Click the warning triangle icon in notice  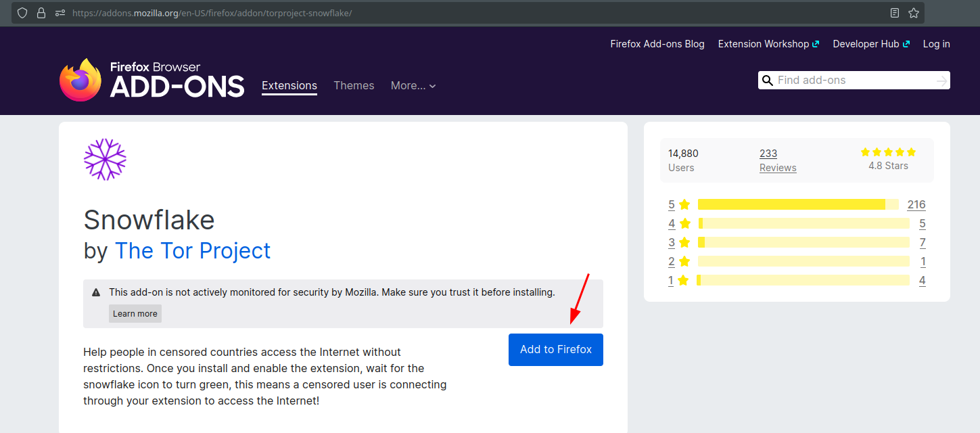pos(96,293)
